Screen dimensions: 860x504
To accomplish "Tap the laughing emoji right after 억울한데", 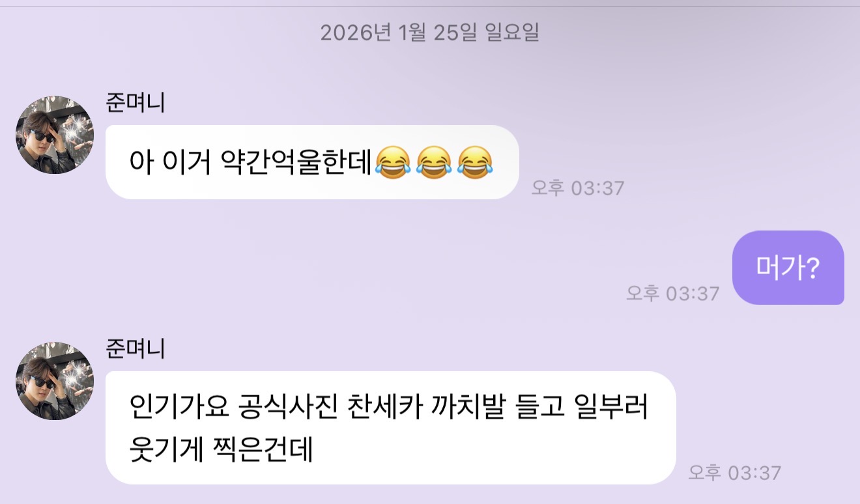I will click(392, 162).
